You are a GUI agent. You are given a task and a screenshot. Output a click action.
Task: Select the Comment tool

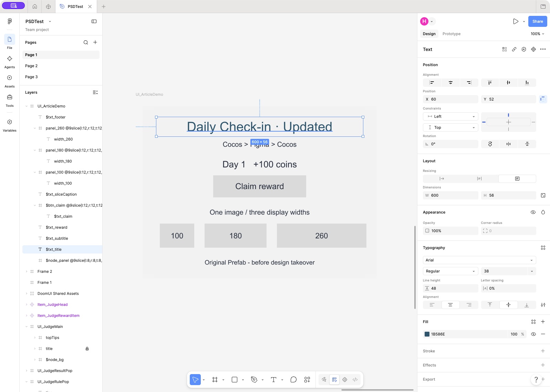tap(293, 380)
